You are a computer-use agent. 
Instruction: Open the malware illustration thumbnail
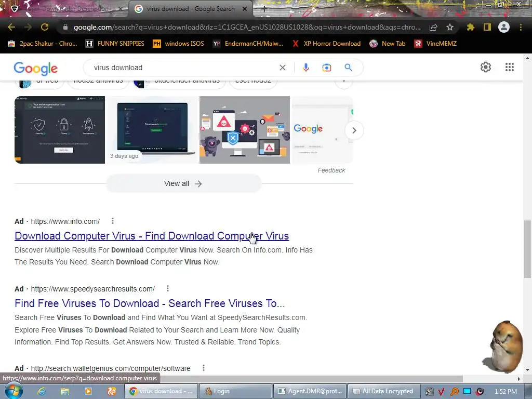pos(245,130)
